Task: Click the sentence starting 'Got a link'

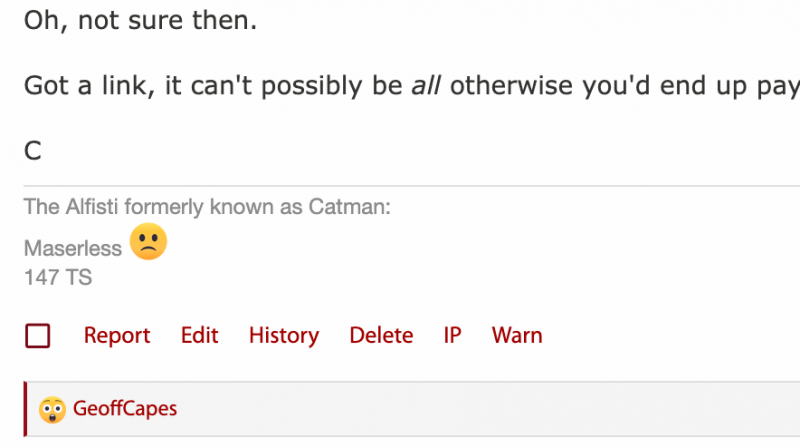Action: (412, 86)
